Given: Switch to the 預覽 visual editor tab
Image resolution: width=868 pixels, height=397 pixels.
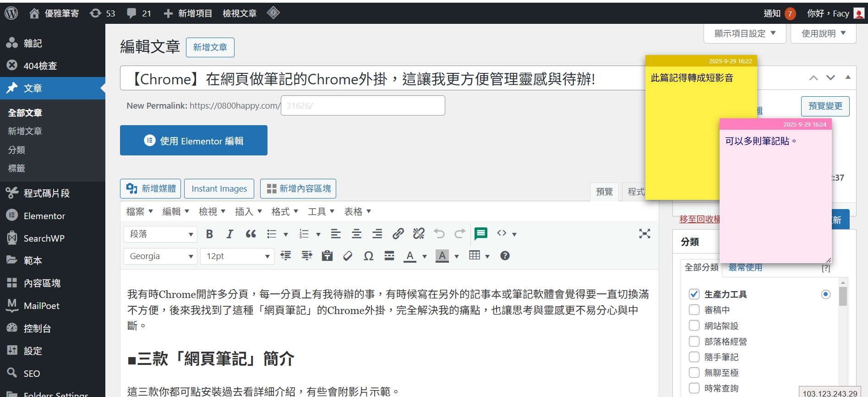Looking at the screenshot, I should (x=604, y=192).
